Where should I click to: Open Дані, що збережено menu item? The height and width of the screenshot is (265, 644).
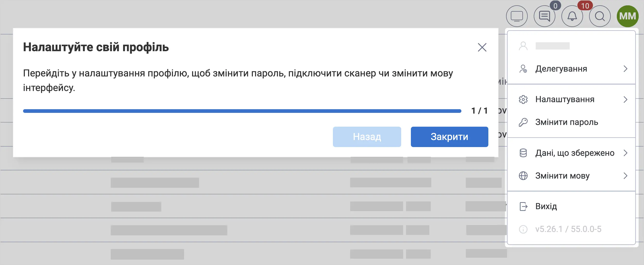[x=571, y=153]
